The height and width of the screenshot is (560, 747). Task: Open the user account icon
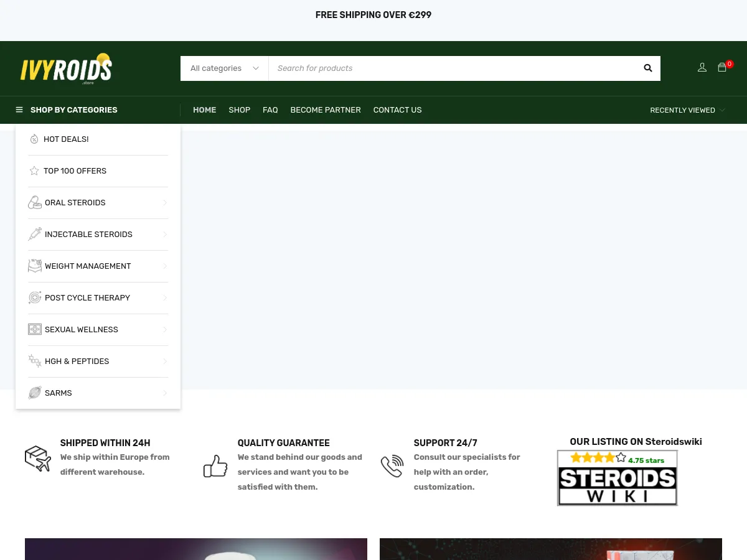click(x=702, y=68)
